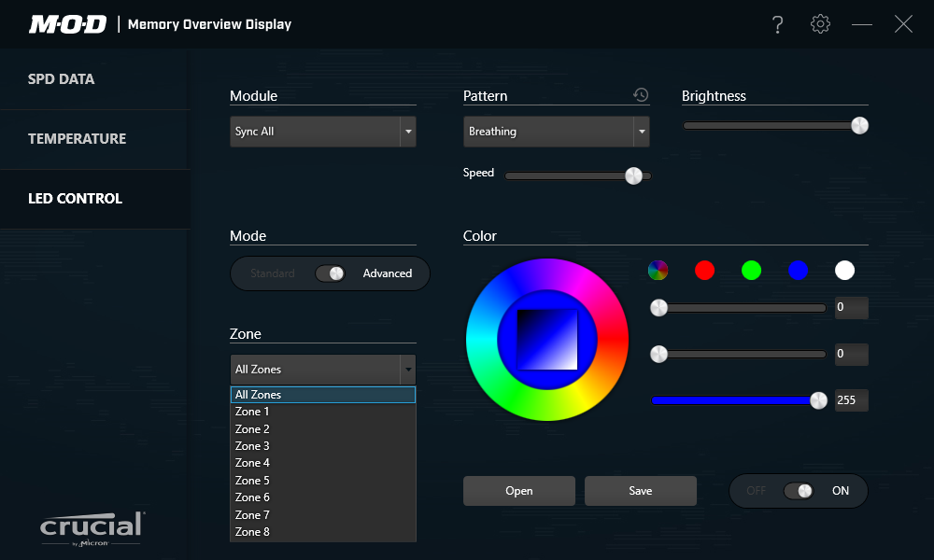The height and width of the screenshot is (560, 934).
Task: Reset pattern with the history icon
Action: [x=641, y=95]
